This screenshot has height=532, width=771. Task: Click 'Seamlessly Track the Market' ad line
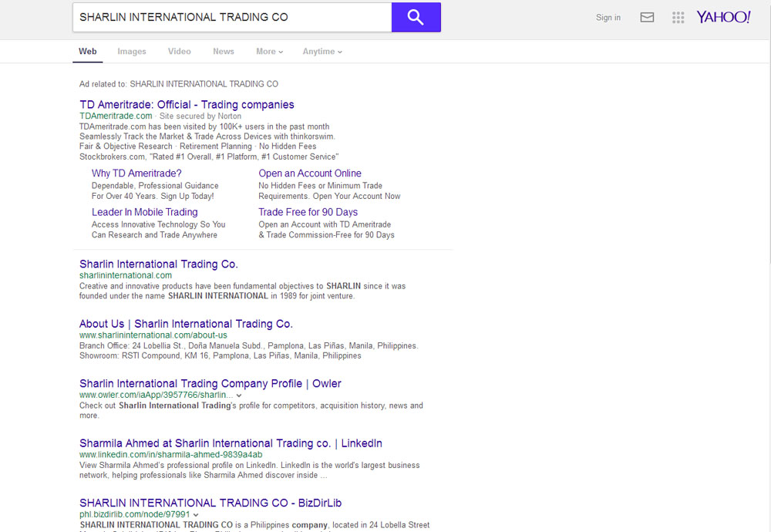pyautogui.click(x=207, y=136)
